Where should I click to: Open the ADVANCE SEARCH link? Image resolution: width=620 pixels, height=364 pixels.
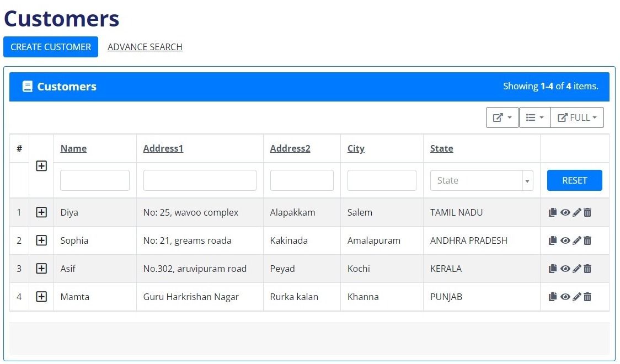[x=145, y=47]
